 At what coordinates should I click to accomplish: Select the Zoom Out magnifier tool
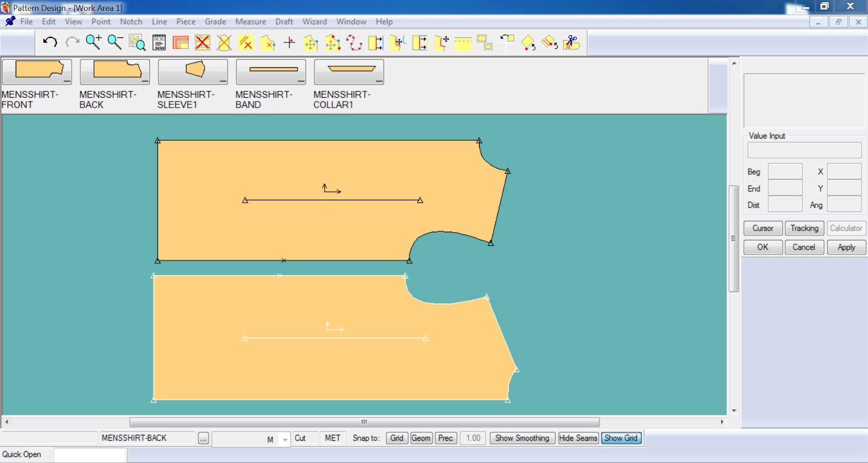pyautogui.click(x=115, y=42)
